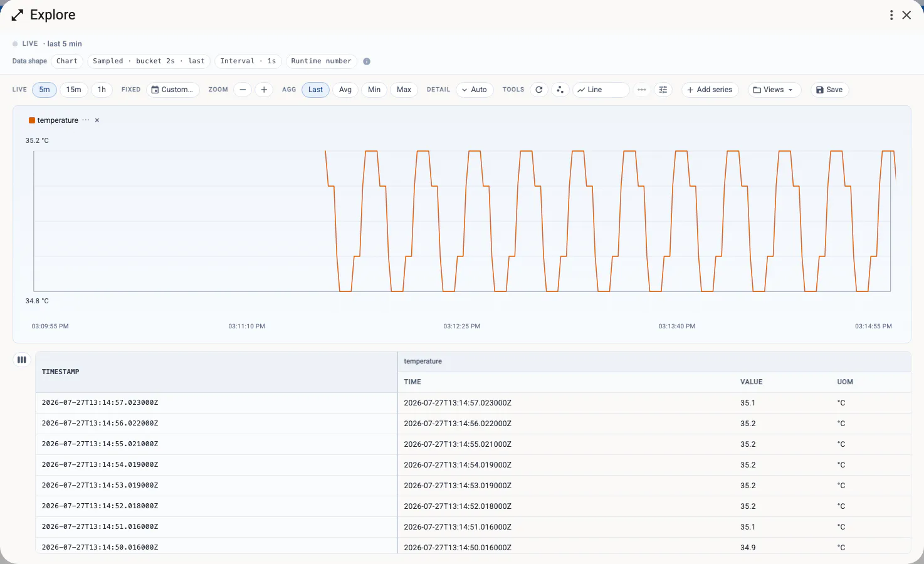Click the collapse/expand arrows icon beside Explore
The height and width of the screenshot is (564, 924).
pos(18,15)
